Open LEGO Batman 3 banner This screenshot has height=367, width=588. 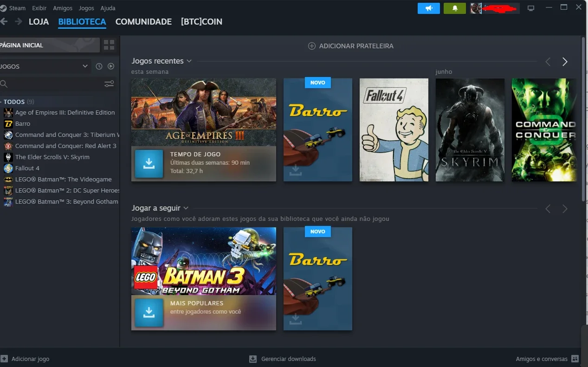pos(204,261)
